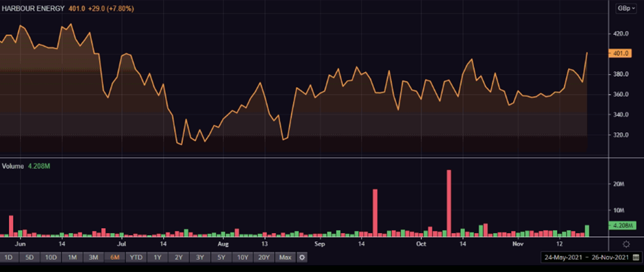Select the 10D time range
Screen dimensions: 644x272
point(51,258)
